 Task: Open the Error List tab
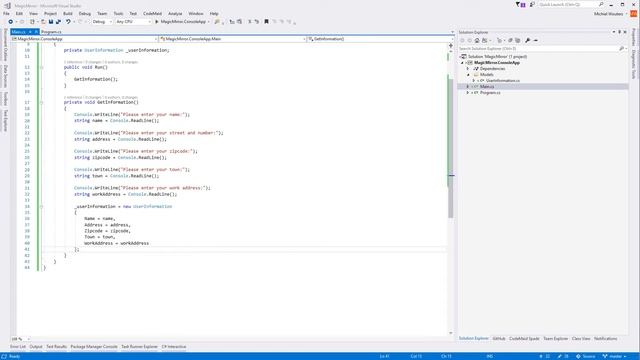click(x=18, y=347)
